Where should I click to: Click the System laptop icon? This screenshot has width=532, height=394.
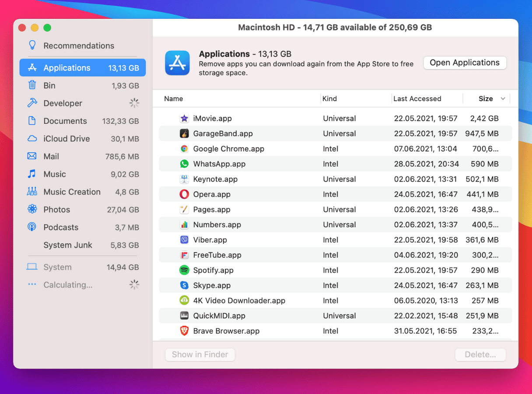click(32, 267)
